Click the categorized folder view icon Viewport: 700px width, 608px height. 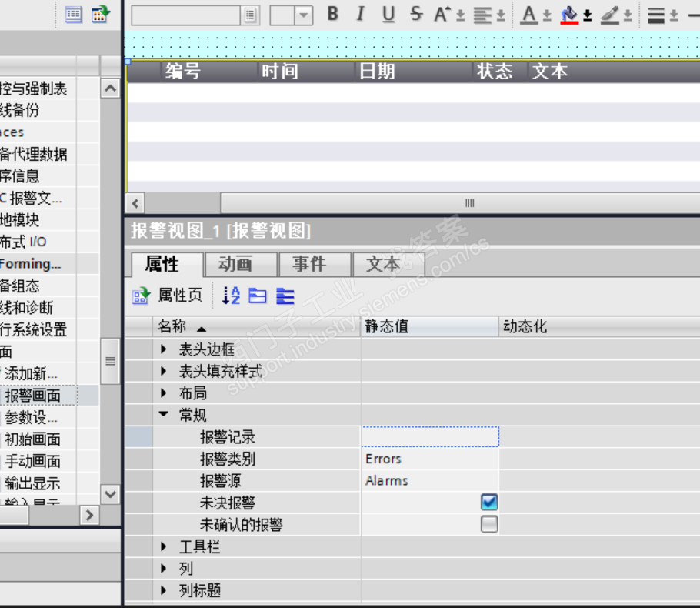258,296
